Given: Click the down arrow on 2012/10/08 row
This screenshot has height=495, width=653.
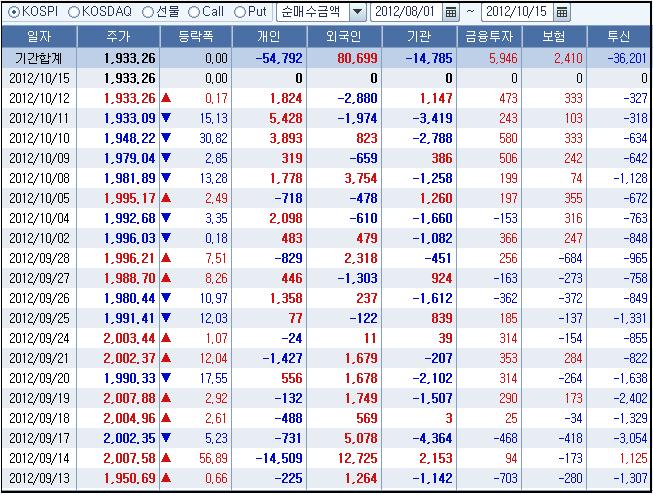Looking at the screenshot, I should 166,178.
